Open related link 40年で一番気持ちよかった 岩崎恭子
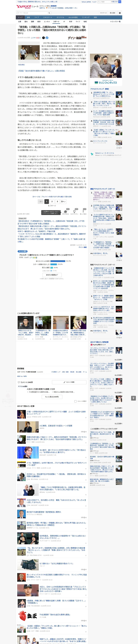 (x=36, y=231)
